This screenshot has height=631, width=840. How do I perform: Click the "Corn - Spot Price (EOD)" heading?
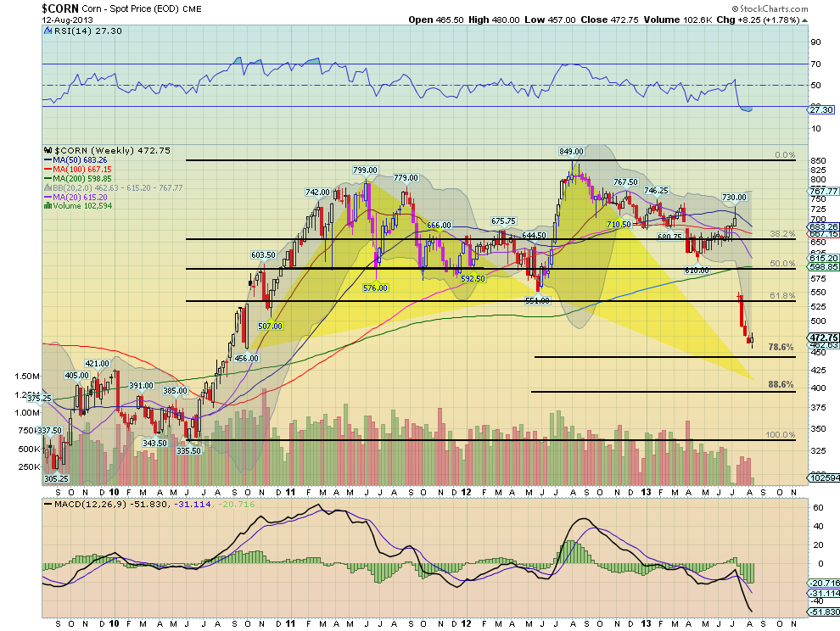click(130, 9)
